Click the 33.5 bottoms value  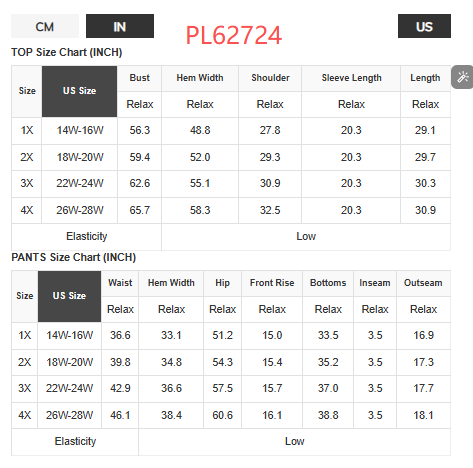pyautogui.click(x=328, y=335)
